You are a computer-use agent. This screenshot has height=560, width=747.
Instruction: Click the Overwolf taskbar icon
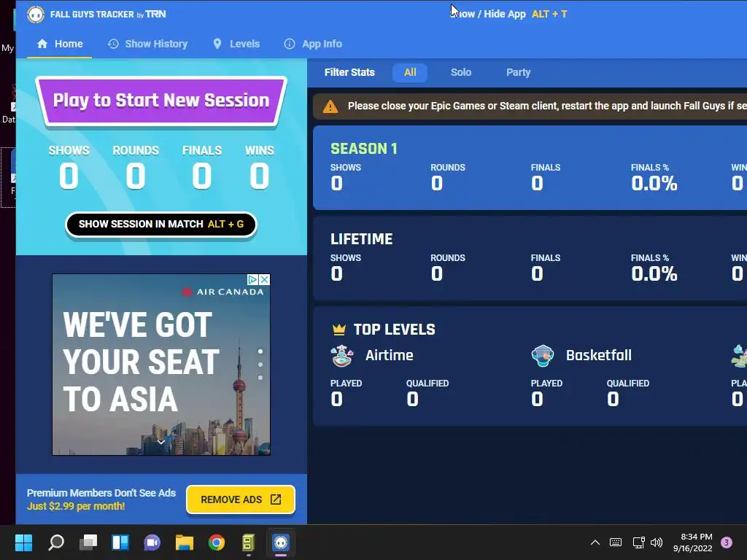point(248,542)
